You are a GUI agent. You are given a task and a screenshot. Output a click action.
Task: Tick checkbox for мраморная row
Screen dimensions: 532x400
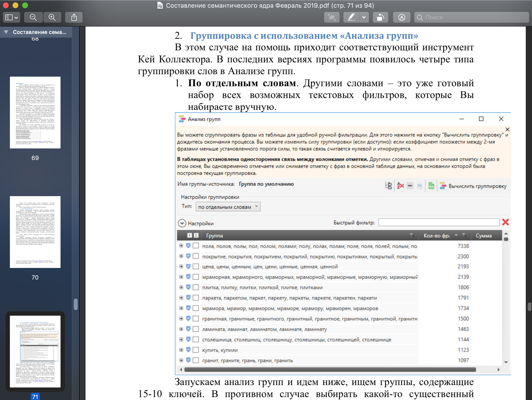pyautogui.click(x=196, y=277)
